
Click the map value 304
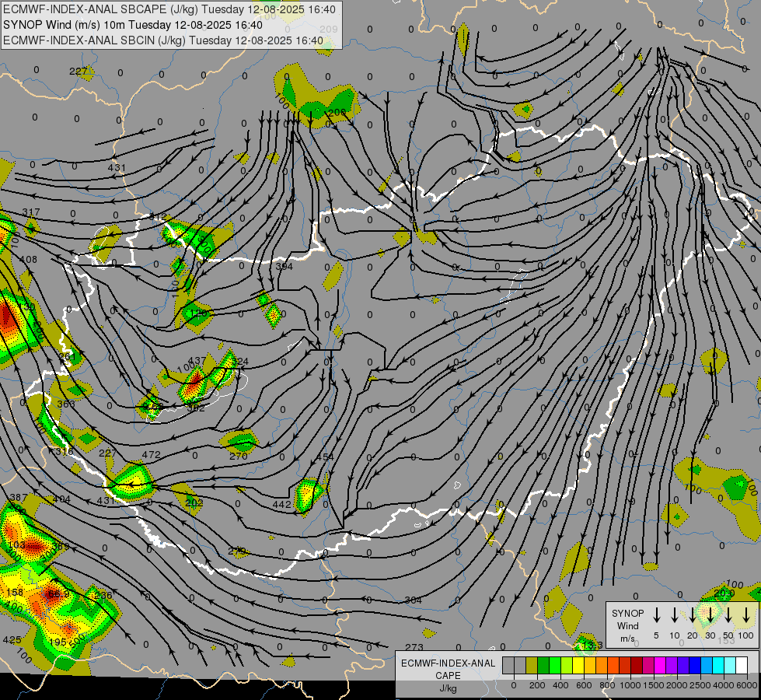click(x=413, y=600)
